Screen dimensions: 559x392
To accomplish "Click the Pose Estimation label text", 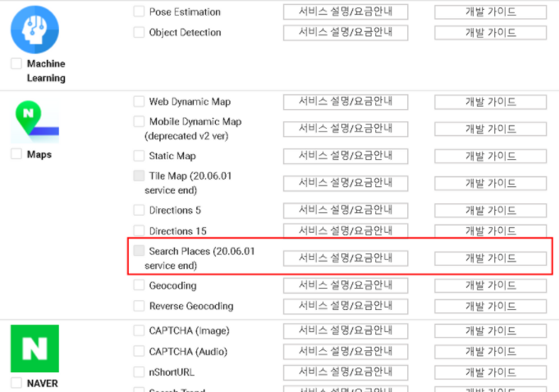I will [x=185, y=11].
